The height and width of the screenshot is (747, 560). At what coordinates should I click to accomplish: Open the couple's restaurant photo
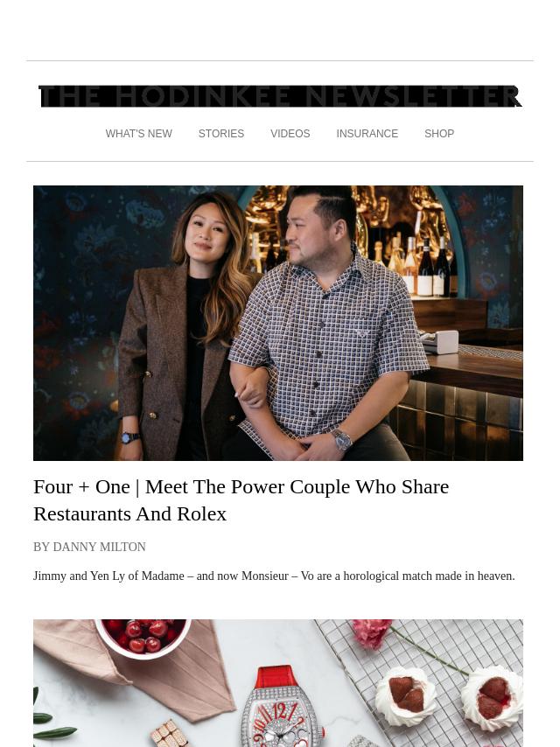(278, 323)
